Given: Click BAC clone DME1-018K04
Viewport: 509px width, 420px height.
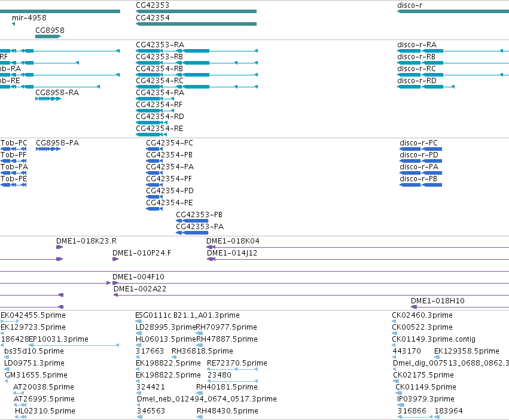Looking at the screenshot, I should (233, 241).
